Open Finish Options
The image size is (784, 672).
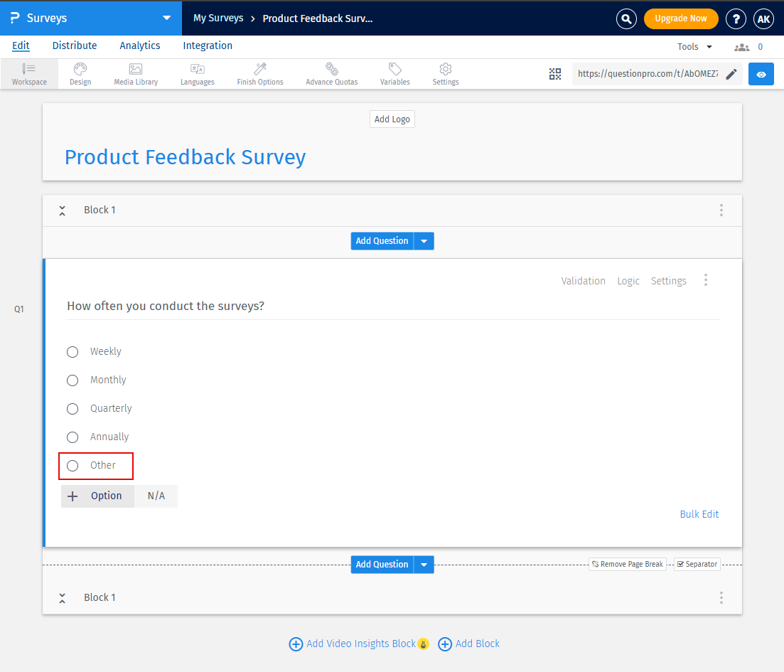(259, 74)
